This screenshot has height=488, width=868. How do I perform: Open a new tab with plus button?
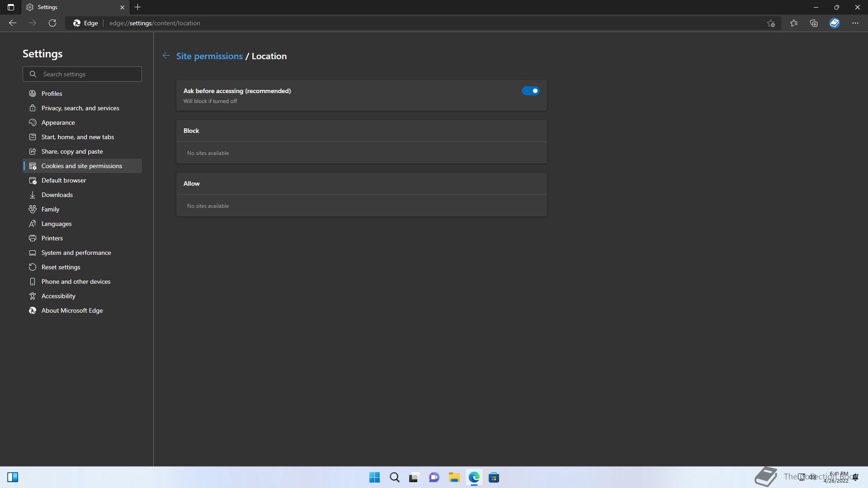[138, 7]
